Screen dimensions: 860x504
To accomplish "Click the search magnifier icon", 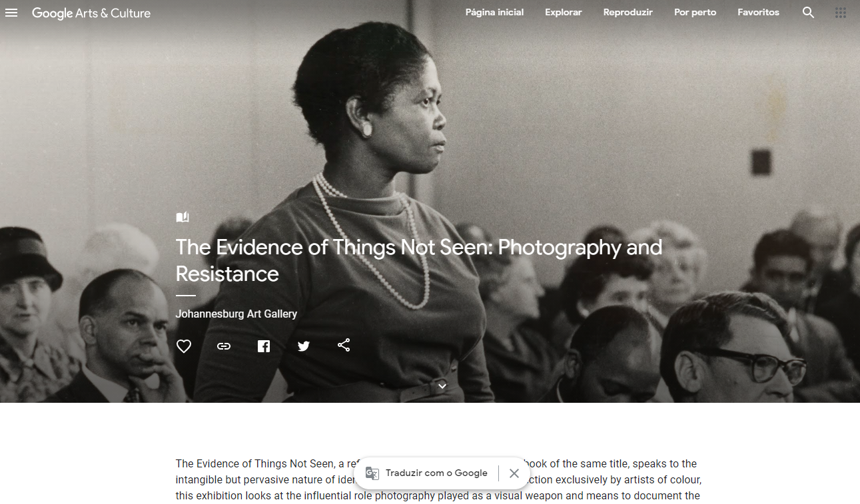I will click(808, 13).
